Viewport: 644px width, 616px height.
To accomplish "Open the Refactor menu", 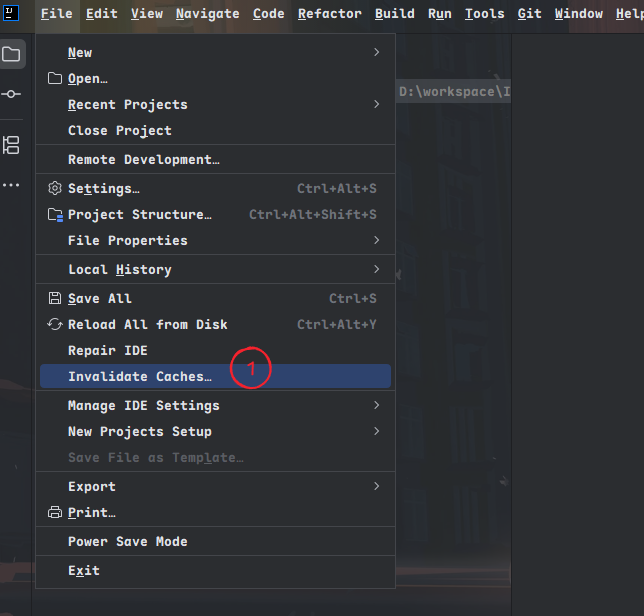I will click(329, 13).
